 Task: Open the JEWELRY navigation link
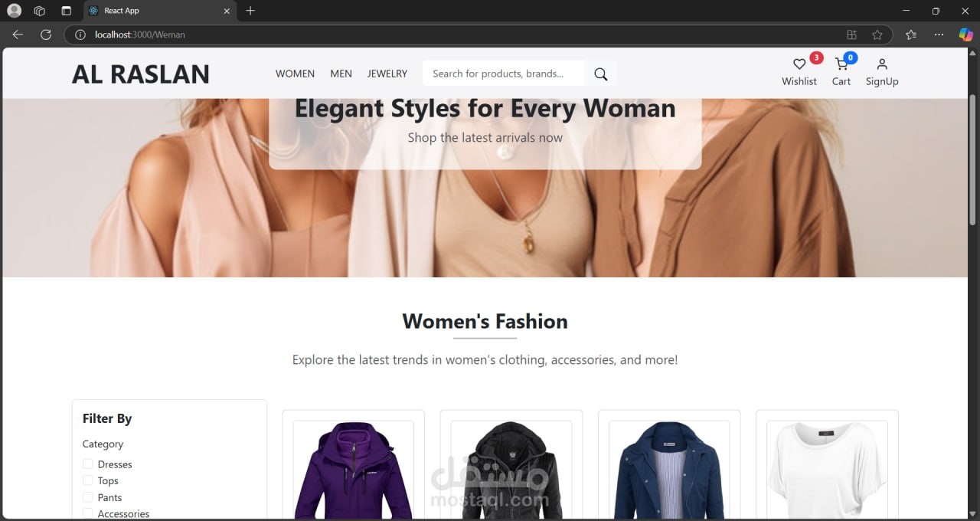(387, 74)
